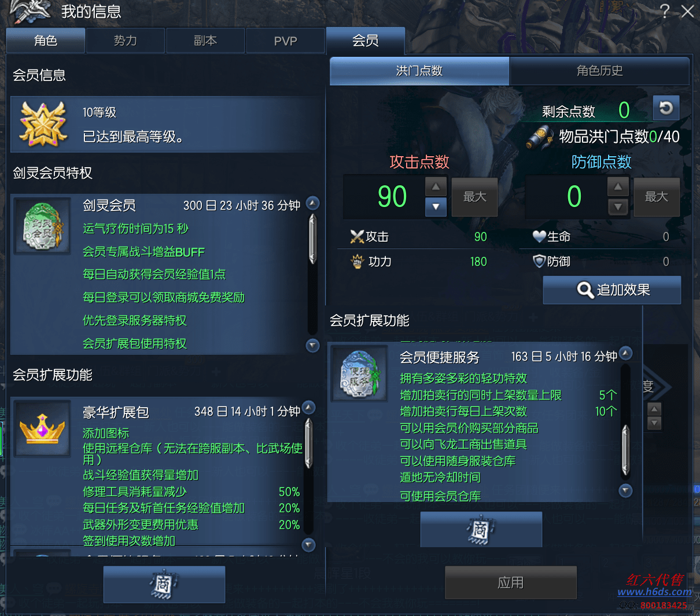Click the blue jade 会员便捷服务 icon
700x616 pixels.
click(359, 374)
